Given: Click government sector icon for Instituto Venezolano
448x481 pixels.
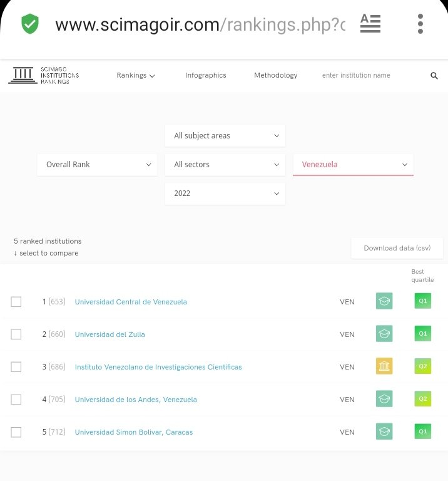Looking at the screenshot, I should click(384, 366).
